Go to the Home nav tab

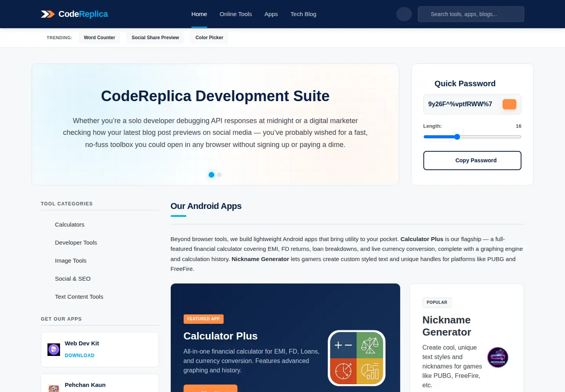tap(199, 14)
